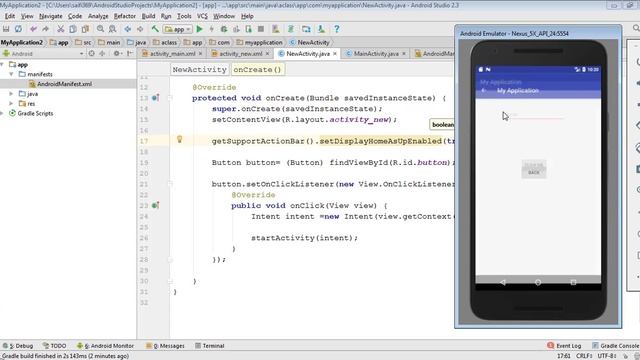
Task: Expand the Gradle Scripts node
Action: (x=2, y=113)
